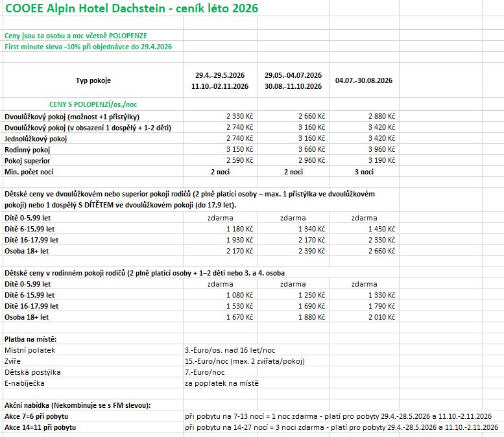Click the Rodinný pokoj price 3 960 Kč
Viewport: 504px width, 437px height.
381,149
